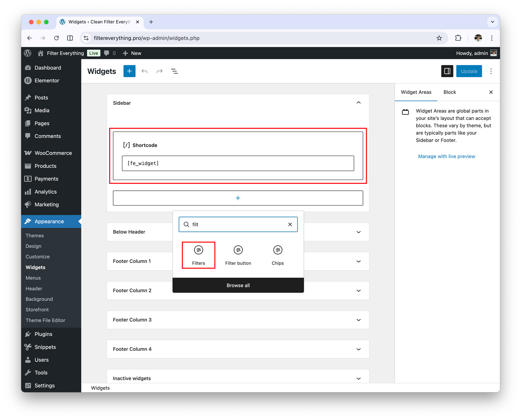Clear the block search field
The width and height of the screenshot is (521, 420).
coord(290,224)
